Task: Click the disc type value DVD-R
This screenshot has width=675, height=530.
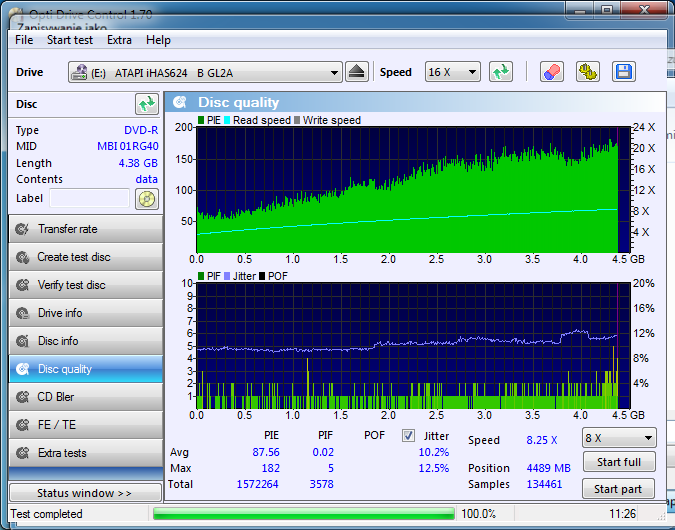Action: click(141, 130)
